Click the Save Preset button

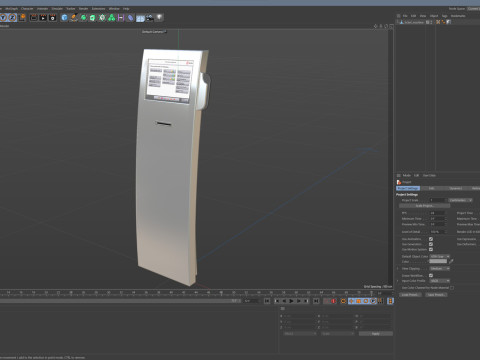(436, 295)
